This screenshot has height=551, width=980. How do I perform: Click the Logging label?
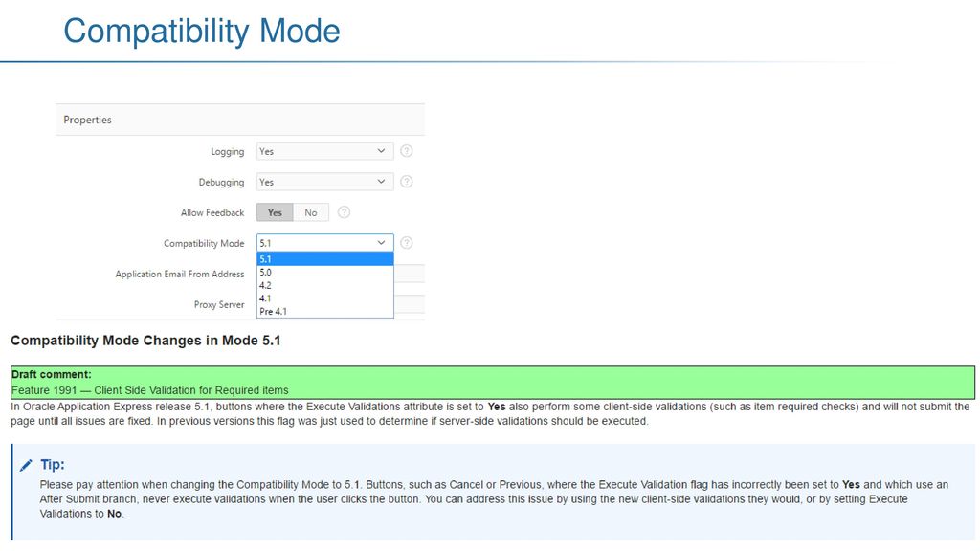[x=228, y=152]
